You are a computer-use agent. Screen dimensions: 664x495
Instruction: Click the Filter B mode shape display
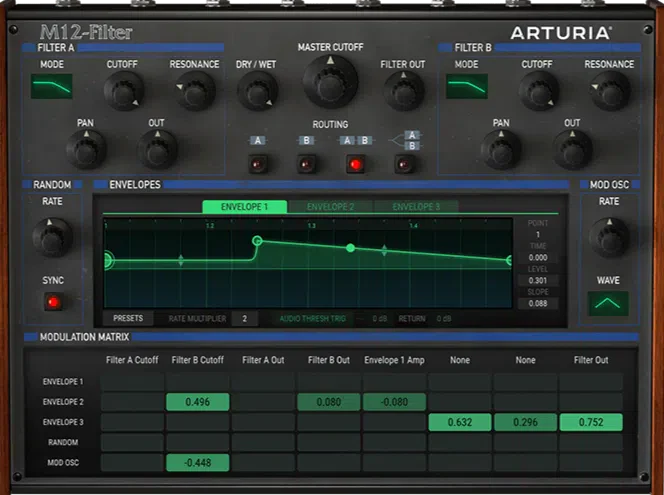(x=467, y=86)
